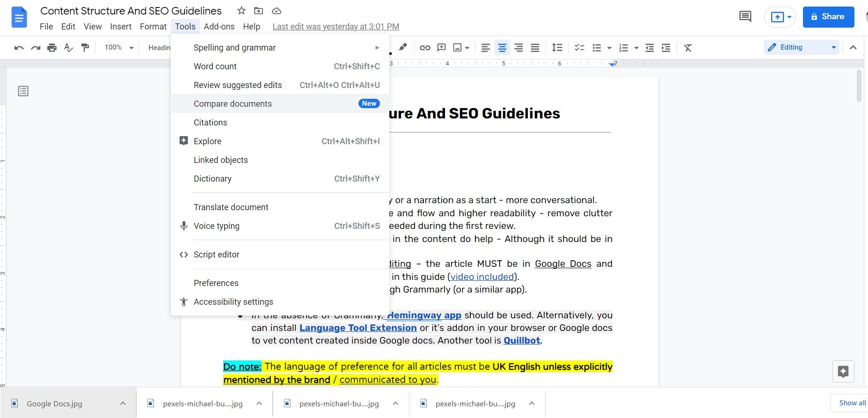Open the Heading style dropdown

tap(159, 47)
